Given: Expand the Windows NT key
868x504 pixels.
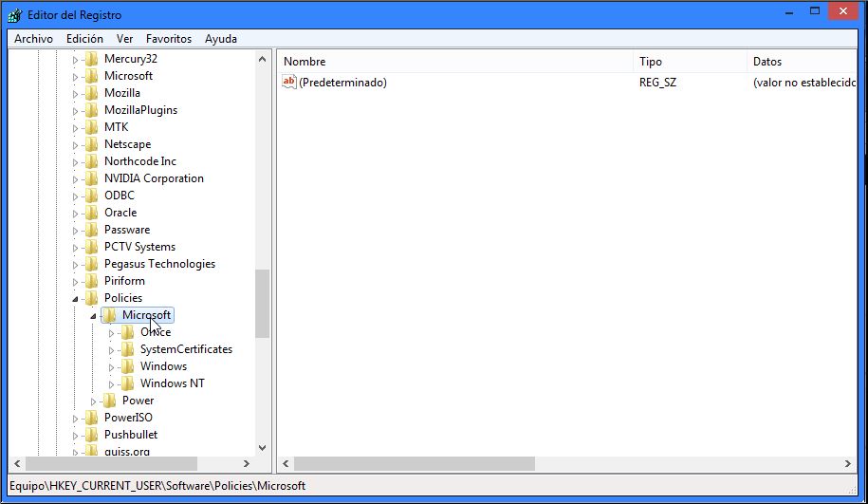Looking at the screenshot, I should tap(111, 384).
